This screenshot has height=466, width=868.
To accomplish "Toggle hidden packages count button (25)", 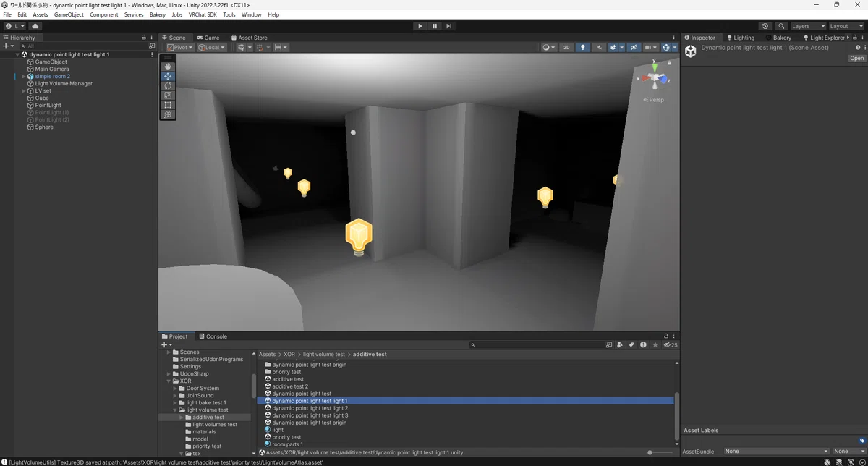I will pyautogui.click(x=671, y=345).
